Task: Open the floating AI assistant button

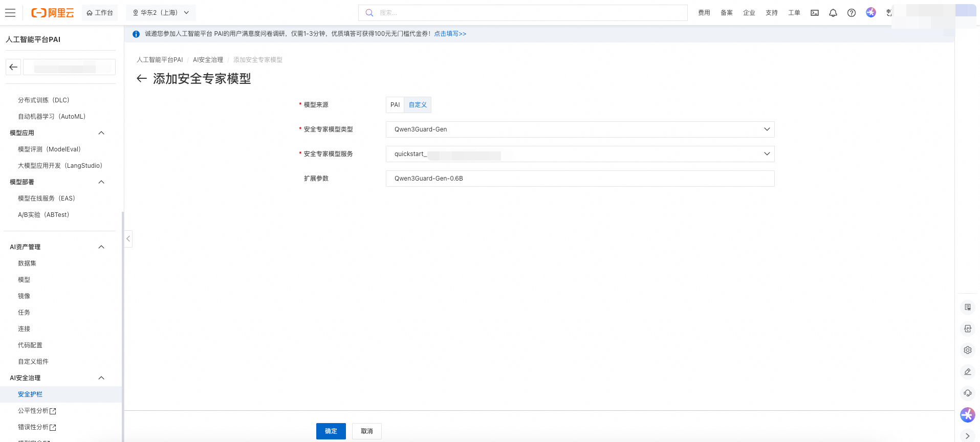Action: [x=968, y=415]
